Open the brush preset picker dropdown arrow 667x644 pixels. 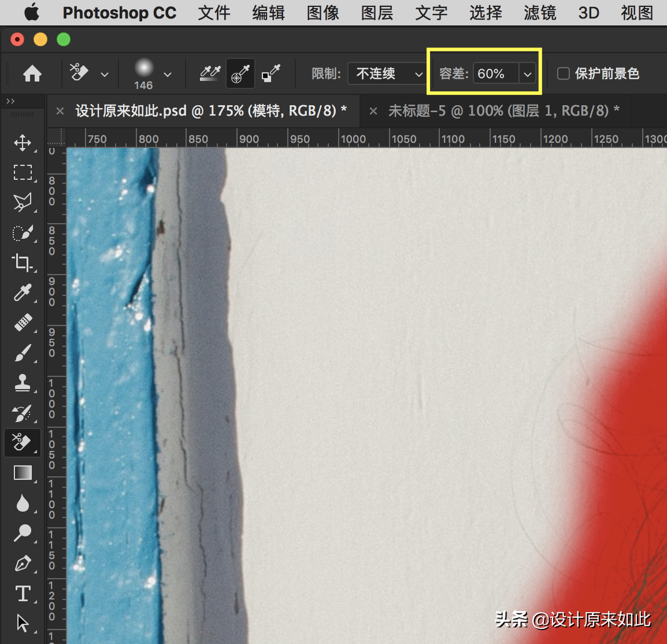tap(168, 75)
